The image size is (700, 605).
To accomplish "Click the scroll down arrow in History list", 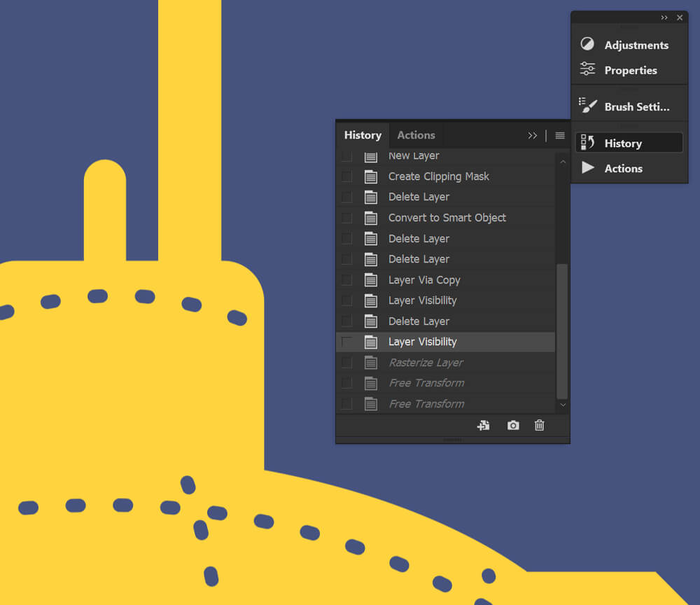I will pyautogui.click(x=562, y=405).
